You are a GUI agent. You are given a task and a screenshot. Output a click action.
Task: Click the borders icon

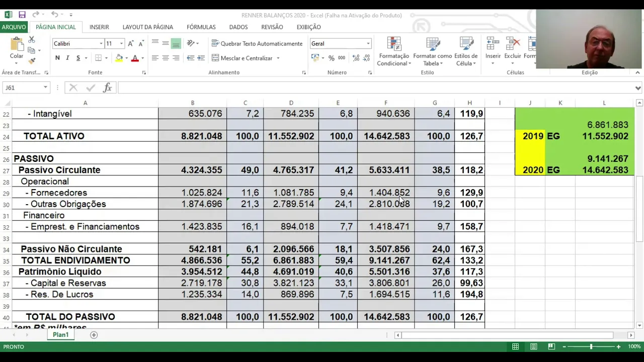pos(99,58)
